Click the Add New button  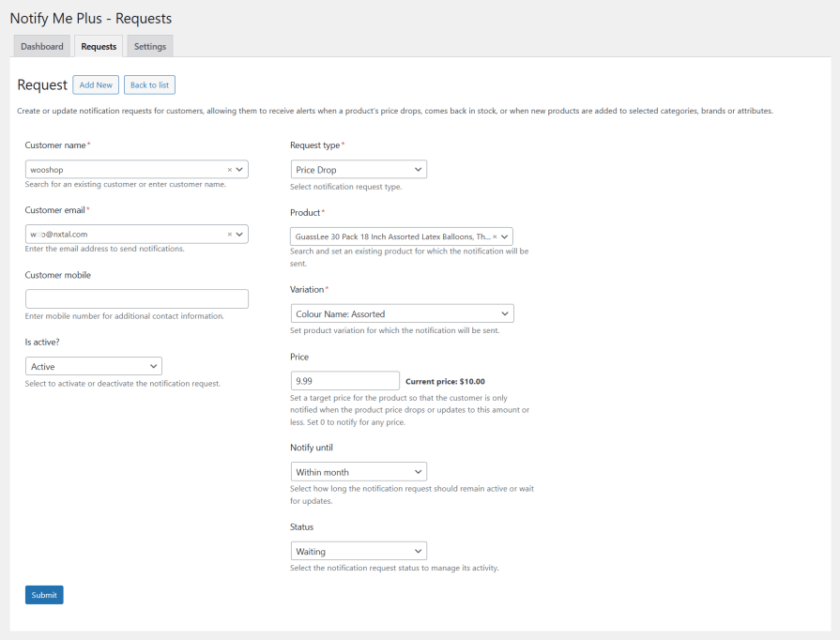96,85
